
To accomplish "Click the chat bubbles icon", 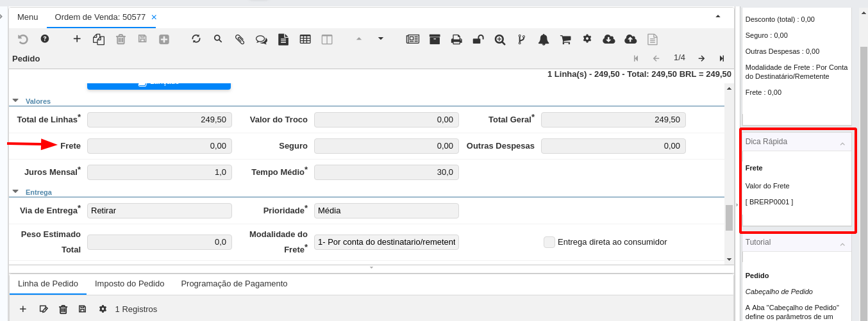I will [261, 39].
